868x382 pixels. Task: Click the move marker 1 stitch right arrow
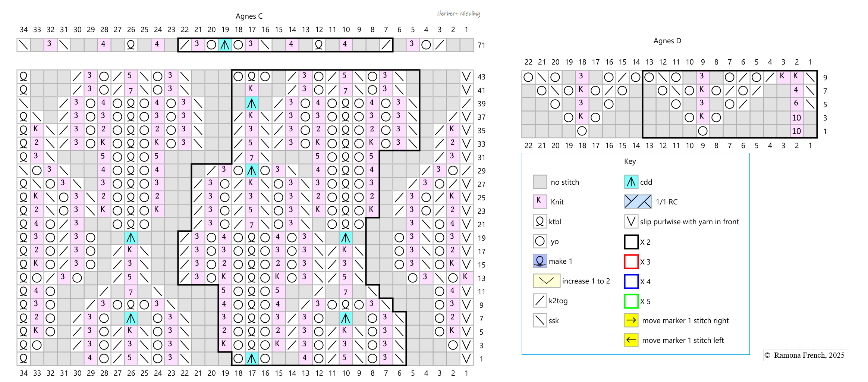[631, 320]
